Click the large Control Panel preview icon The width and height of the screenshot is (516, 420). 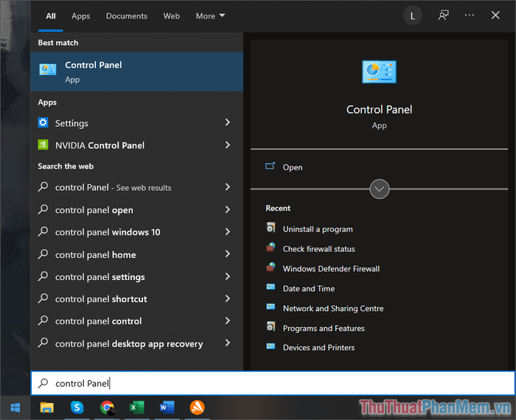[x=379, y=71]
